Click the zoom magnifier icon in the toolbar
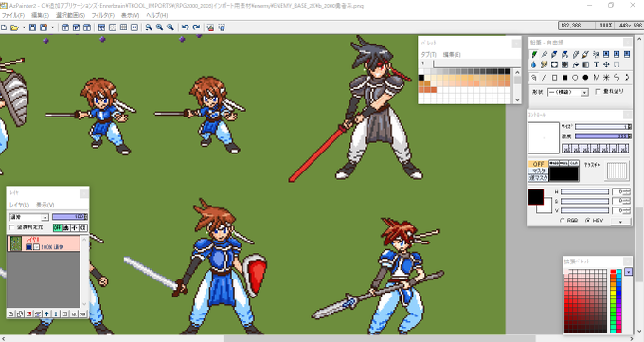 [x=149, y=27]
